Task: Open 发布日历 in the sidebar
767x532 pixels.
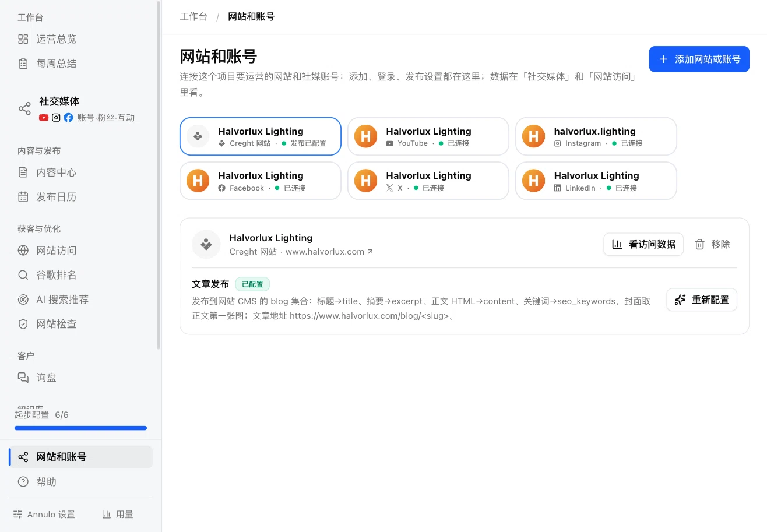Action: pos(80,197)
